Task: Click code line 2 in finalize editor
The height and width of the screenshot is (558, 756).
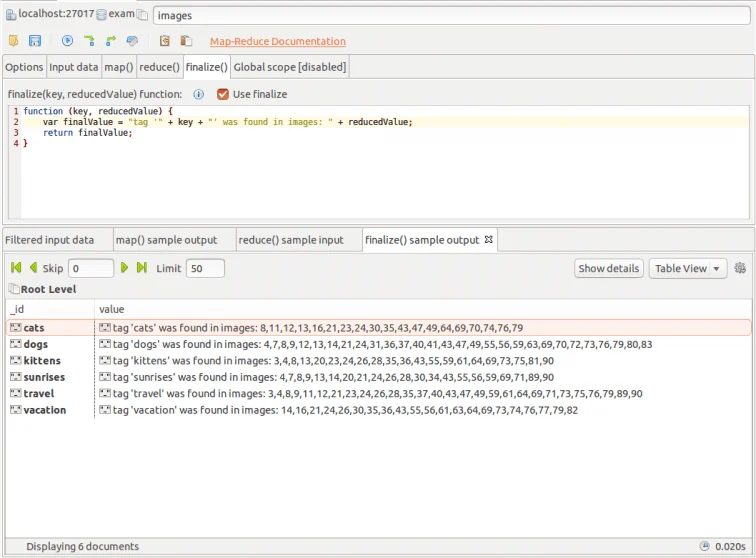Action: pyautogui.click(x=385, y=122)
